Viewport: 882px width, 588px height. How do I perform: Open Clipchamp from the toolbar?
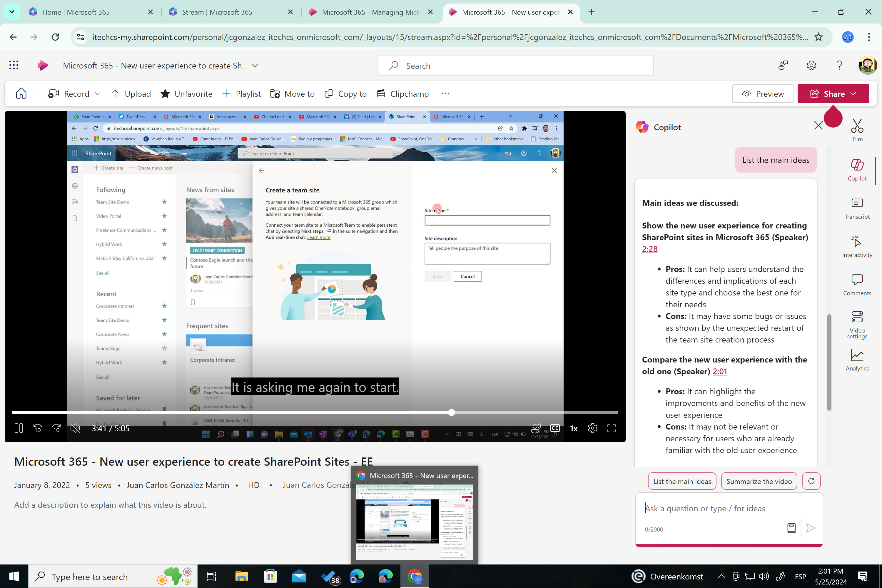click(403, 93)
